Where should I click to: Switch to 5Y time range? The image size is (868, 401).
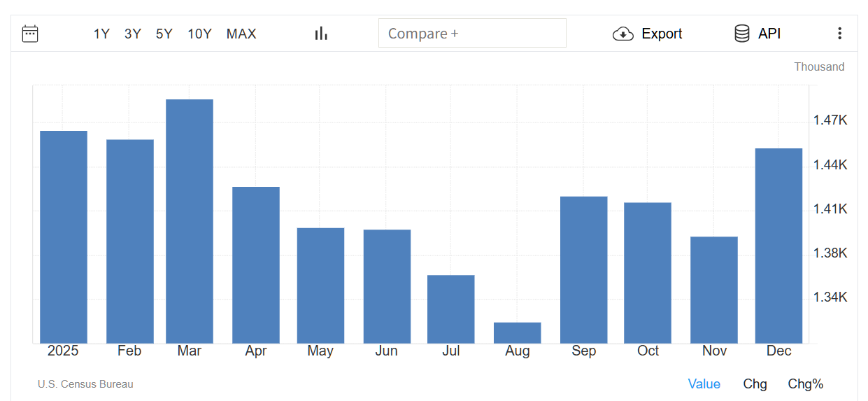click(164, 34)
